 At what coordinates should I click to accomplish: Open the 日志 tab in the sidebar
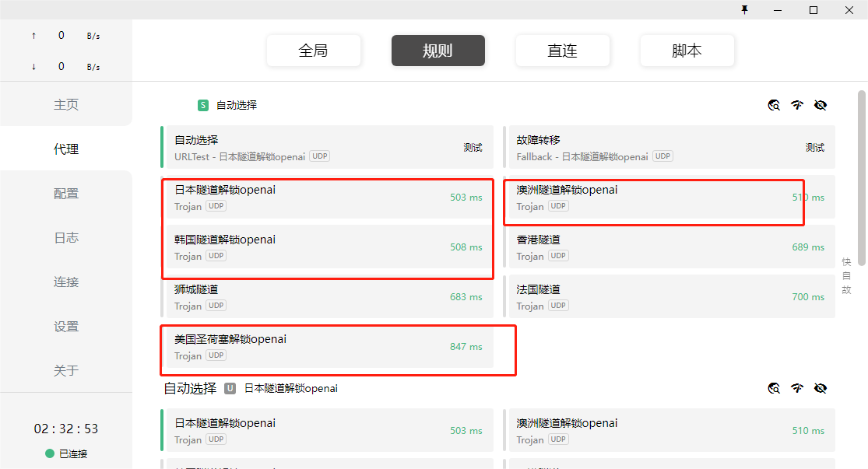[66, 238]
